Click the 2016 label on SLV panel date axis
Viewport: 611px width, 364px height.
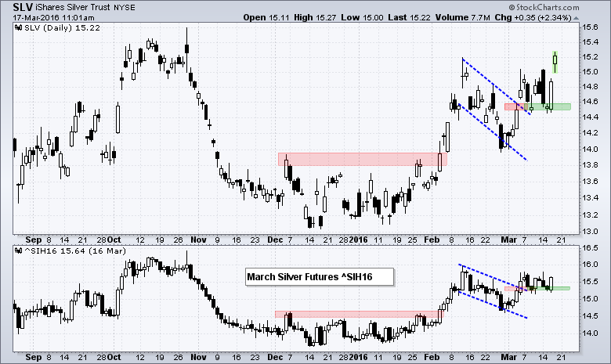pos(359,240)
